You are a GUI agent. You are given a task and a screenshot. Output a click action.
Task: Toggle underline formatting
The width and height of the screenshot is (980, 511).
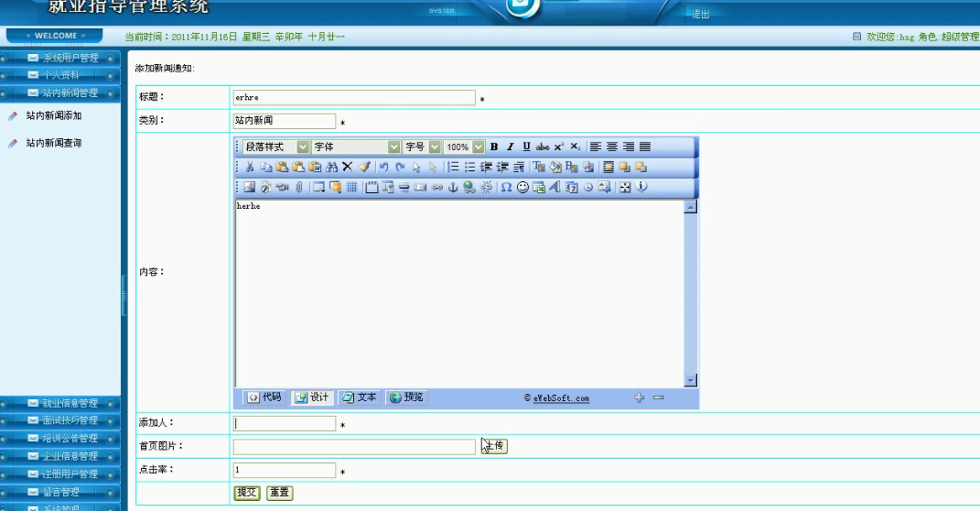pyautogui.click(x=526, y=147)
